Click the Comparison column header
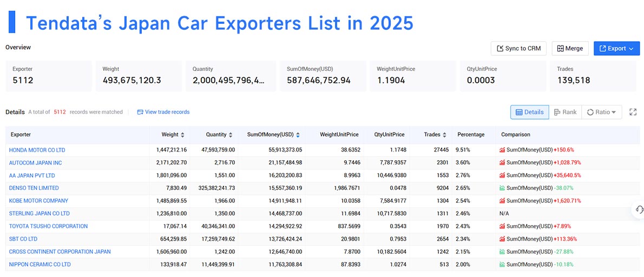 click(515, 135)
